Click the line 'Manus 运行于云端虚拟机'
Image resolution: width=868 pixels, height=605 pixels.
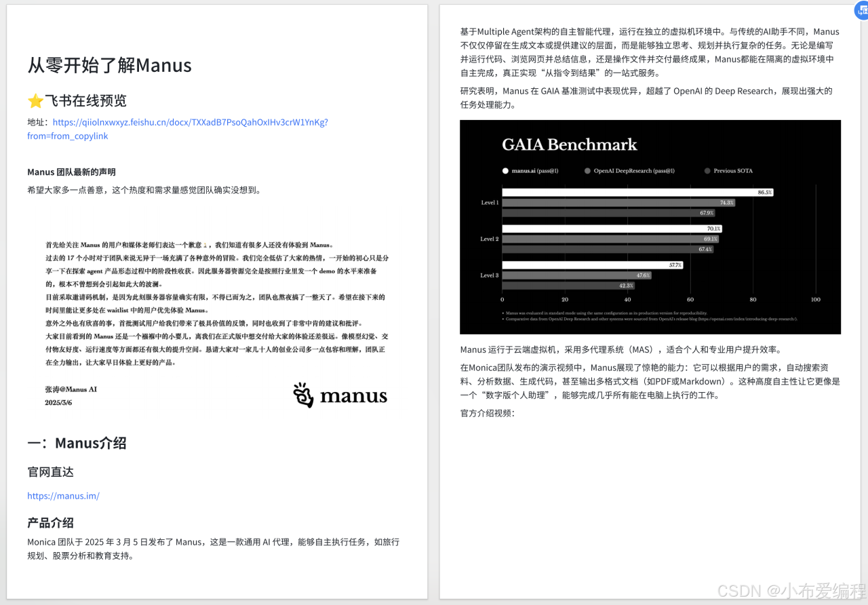(620, 350)
